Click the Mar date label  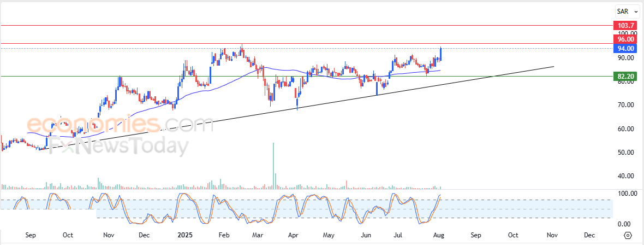tap(257, 235)
